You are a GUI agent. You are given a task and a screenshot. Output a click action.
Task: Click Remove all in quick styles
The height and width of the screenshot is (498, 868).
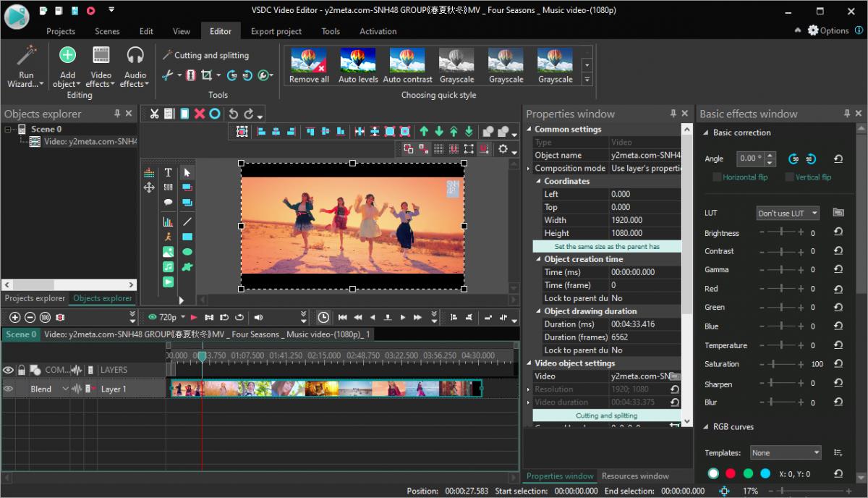pos(309,65)
